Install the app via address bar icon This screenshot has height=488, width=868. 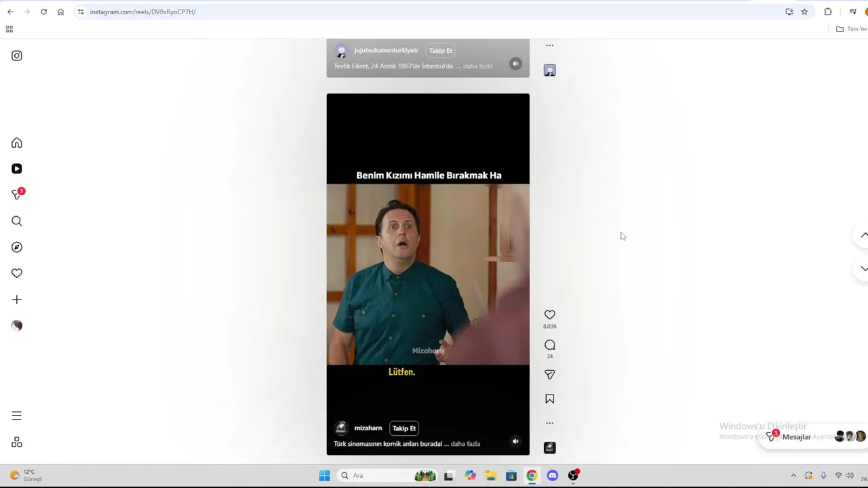789,12
